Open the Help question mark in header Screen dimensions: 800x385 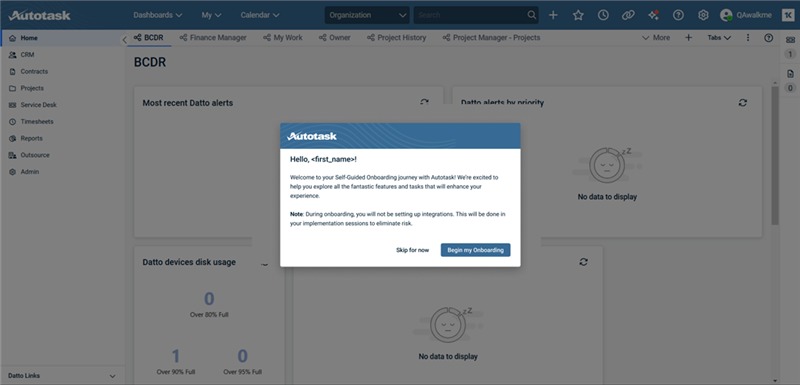click(678, 15)
